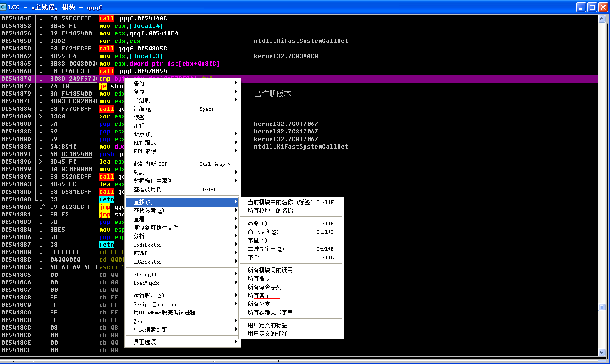
Task: Open 数据窗口中跟随 submenu
Action: (183, 181)
